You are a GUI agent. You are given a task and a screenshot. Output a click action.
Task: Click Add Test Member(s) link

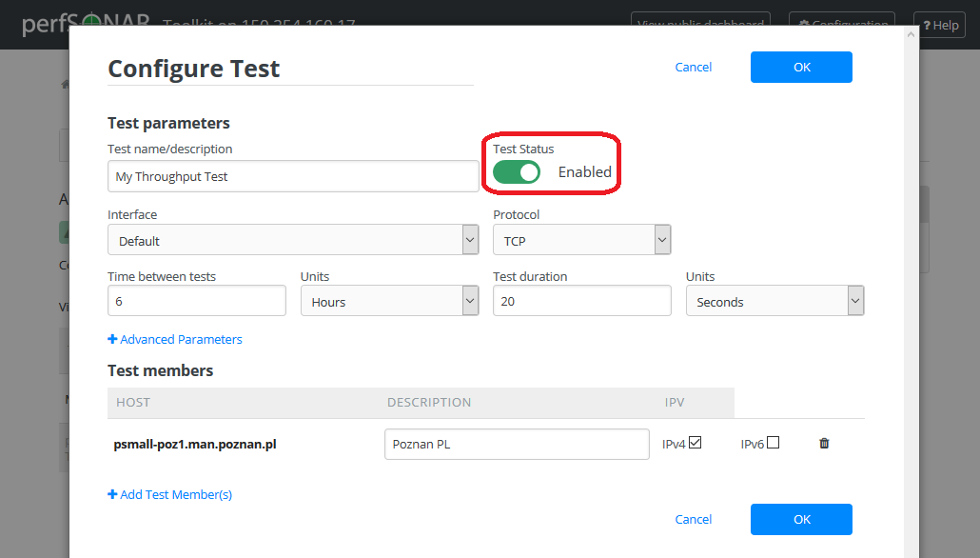click(170, 494)
